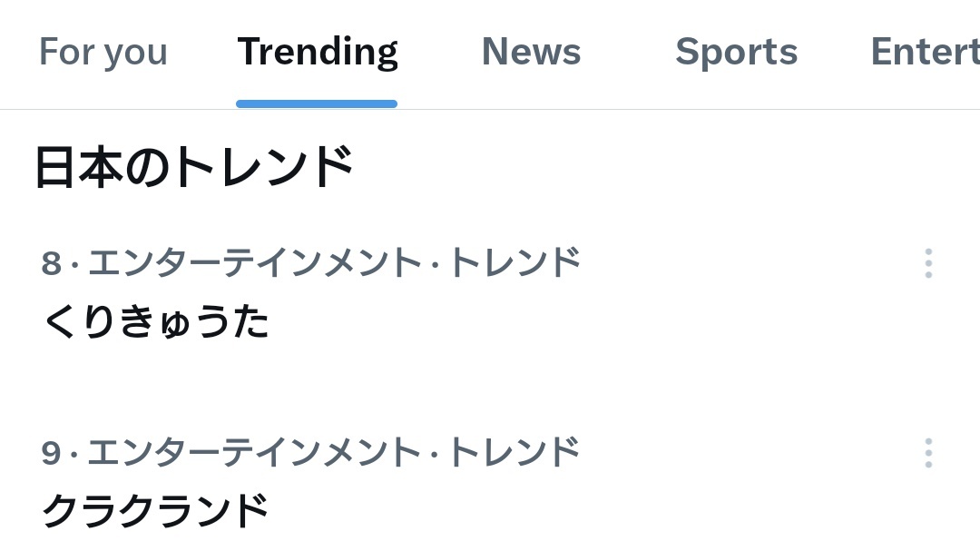Viewport: 980px width, 551px height.
Task: Open the くりきゅうた trending topic
Action: click(156, 321)
